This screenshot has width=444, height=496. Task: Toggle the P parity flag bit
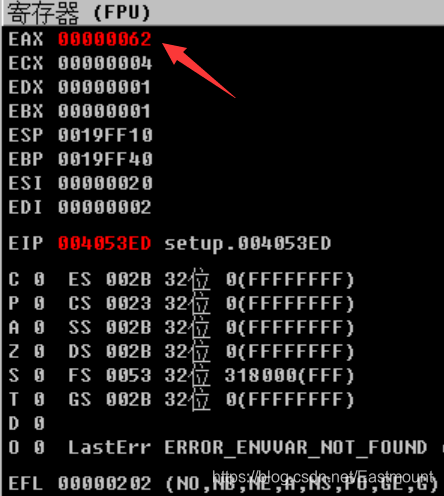pos(39,303)
